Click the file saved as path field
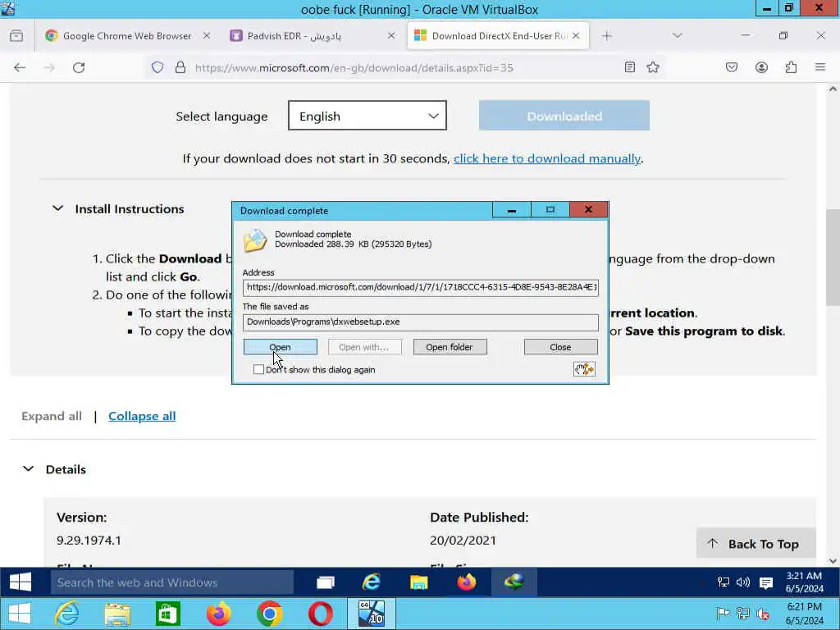840x630 pixels. click(x=421, y=322)
